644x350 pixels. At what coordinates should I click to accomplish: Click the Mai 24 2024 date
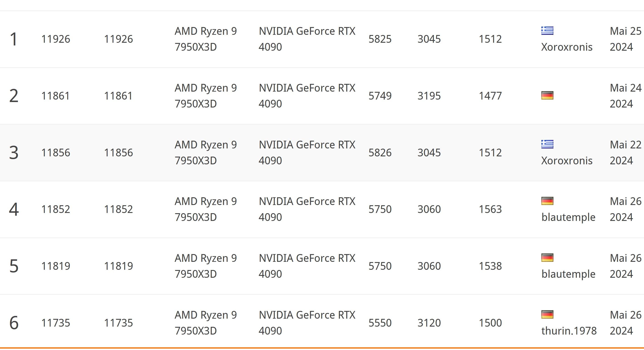tap(625, 96)
